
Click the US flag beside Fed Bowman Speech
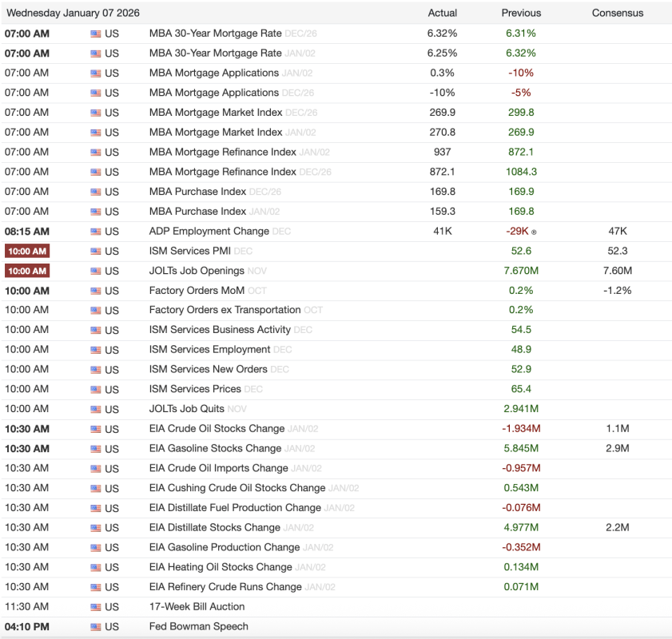96,627
